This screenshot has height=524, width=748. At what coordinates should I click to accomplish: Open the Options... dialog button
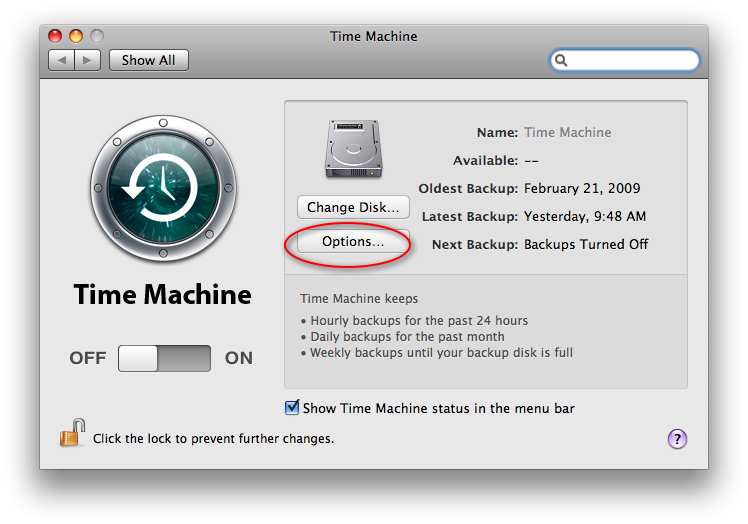(353, 241)
